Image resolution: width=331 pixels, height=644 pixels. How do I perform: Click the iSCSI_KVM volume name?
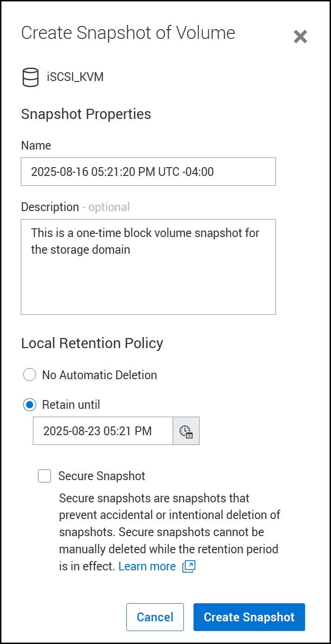tap(75, 77)
